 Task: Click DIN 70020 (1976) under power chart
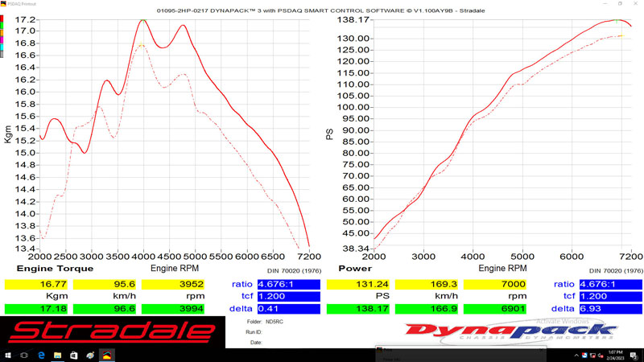[x=616, y=271]
